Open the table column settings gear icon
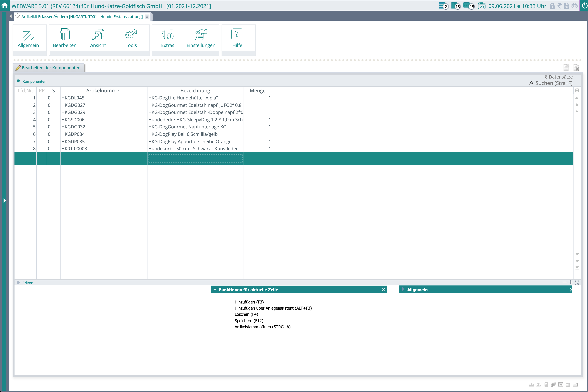The image size is (588, 392). 577,90
